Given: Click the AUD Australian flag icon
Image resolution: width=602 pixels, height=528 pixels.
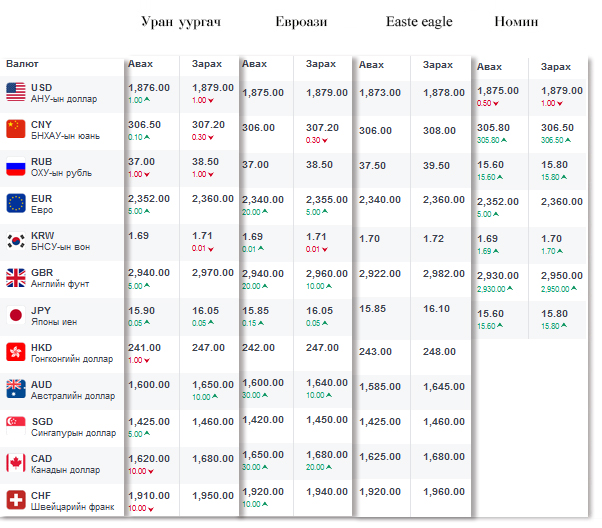Looking at the screenshot, I should pos(15,389).
